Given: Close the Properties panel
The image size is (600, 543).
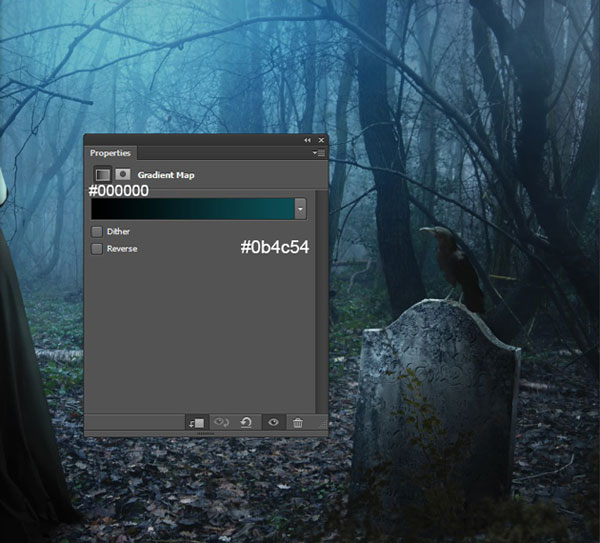Looking at the screenshot, I should (x=321, y=140).
